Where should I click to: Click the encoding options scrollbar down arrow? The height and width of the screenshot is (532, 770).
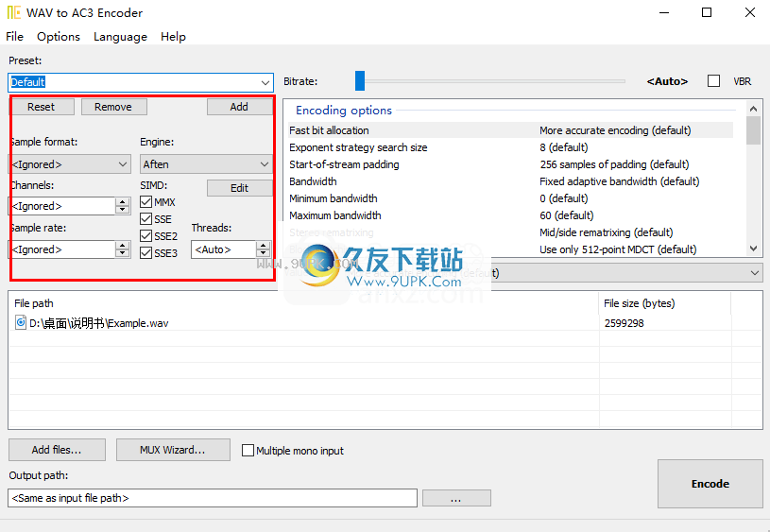click(x=754, y=249)
